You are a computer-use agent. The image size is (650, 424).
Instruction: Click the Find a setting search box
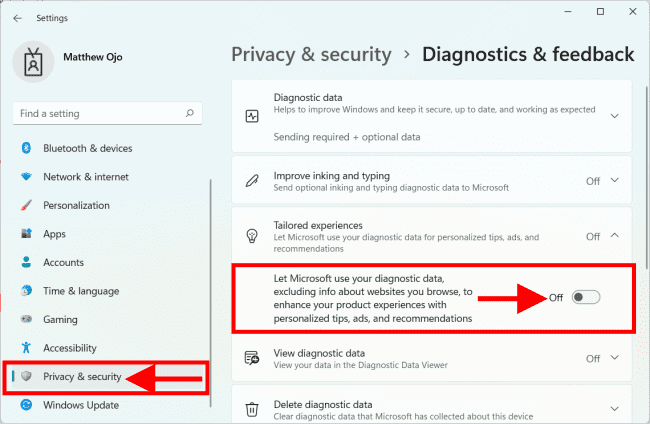[x=100, y=115]
